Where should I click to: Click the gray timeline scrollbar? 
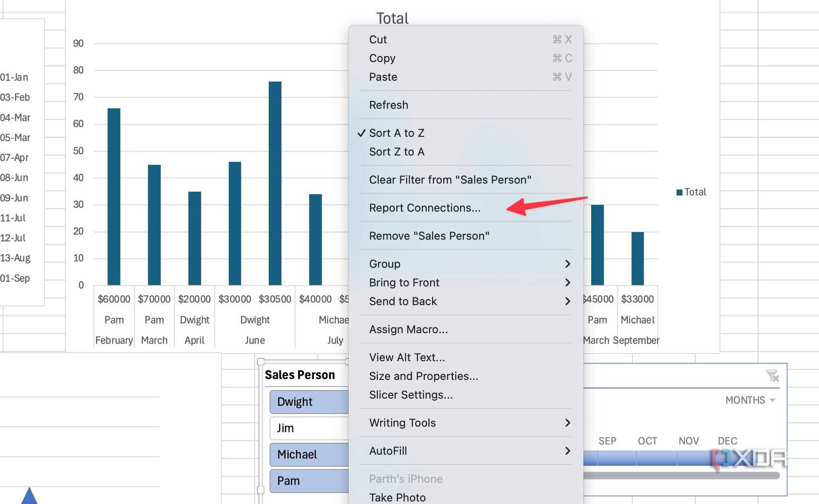pos(680,475)
